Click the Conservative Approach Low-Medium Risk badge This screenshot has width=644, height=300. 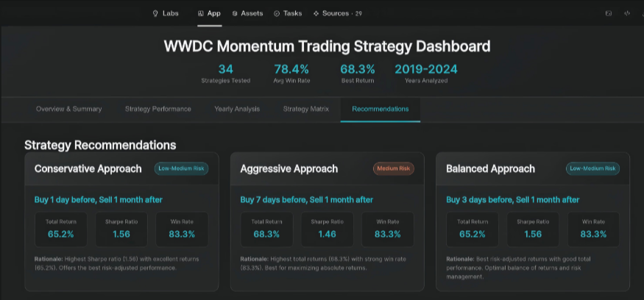tap(181, 168)
